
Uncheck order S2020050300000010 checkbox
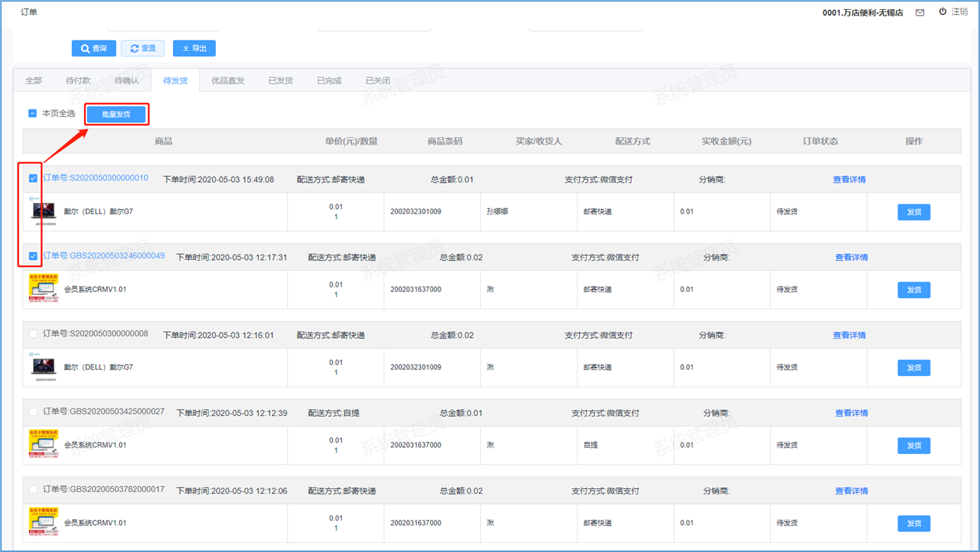33,178
